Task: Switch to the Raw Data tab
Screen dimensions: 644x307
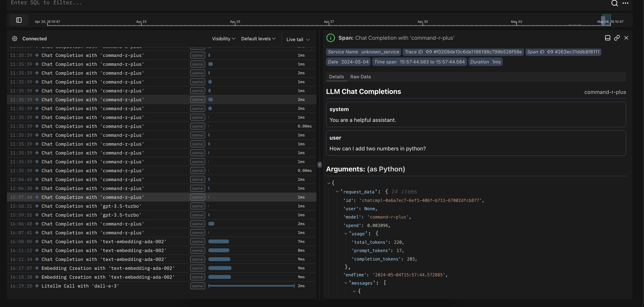Action: [360, 77]
